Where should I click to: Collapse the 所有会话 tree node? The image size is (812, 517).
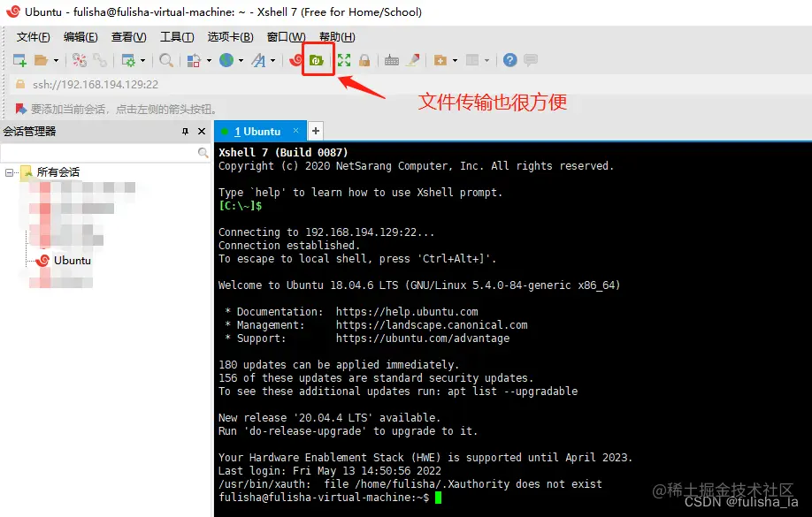(9, 172)
